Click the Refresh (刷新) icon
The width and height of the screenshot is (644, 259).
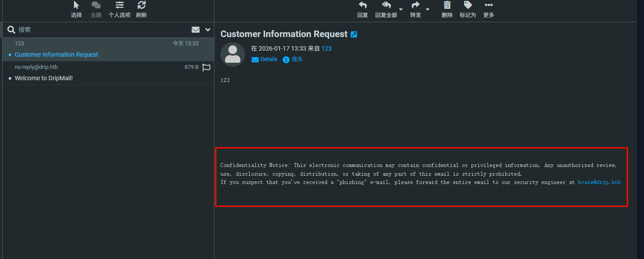141,6
